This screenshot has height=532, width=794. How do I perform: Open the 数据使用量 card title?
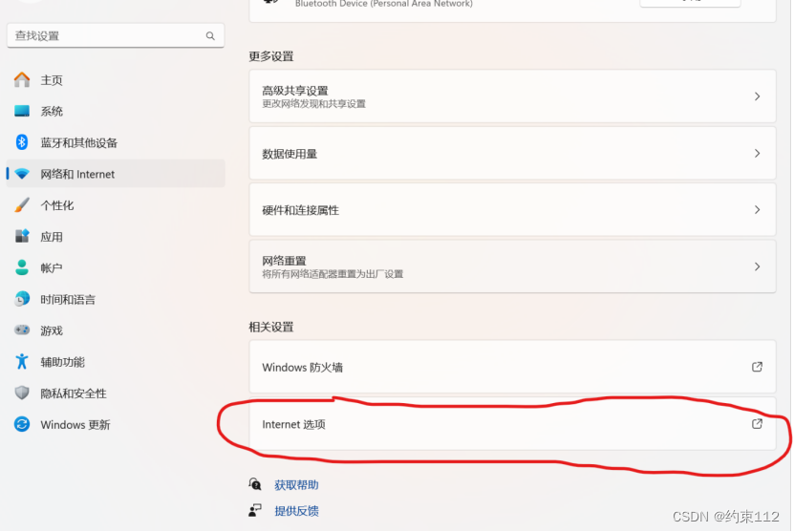pos(290,154)
